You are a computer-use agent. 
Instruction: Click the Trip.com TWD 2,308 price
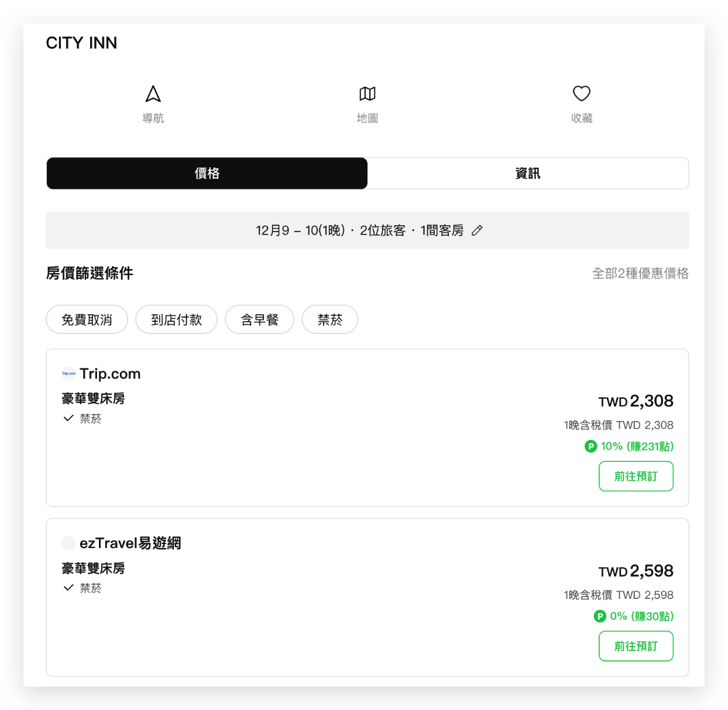coord(636,401)
